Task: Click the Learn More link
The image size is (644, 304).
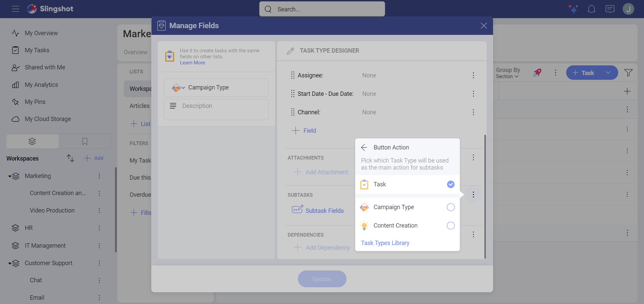Action: point(193,63)
